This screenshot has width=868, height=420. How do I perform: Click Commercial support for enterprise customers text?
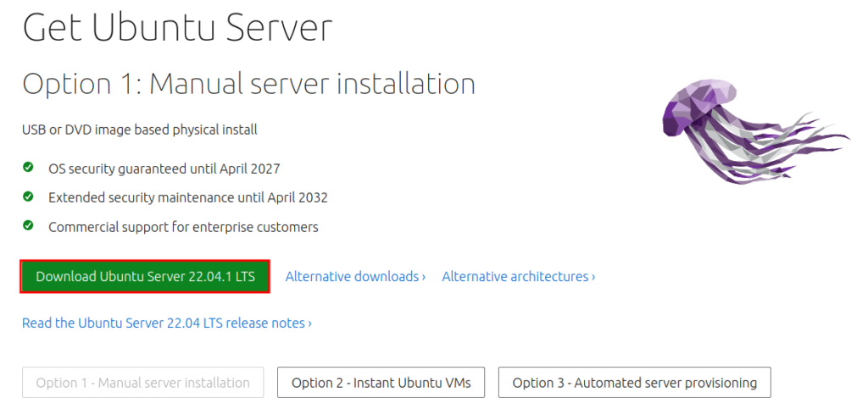(x=183, y=227)
